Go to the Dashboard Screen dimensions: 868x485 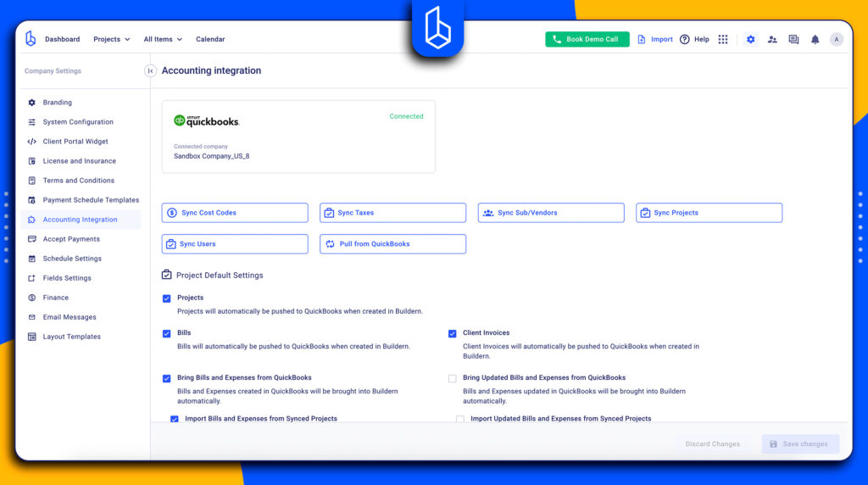click(x=62, y=39)
